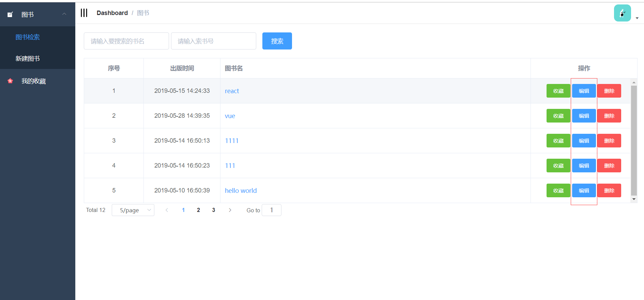Click the 搜索 search button
Viewport: 644px width, 300px height.
coord(277,41)
